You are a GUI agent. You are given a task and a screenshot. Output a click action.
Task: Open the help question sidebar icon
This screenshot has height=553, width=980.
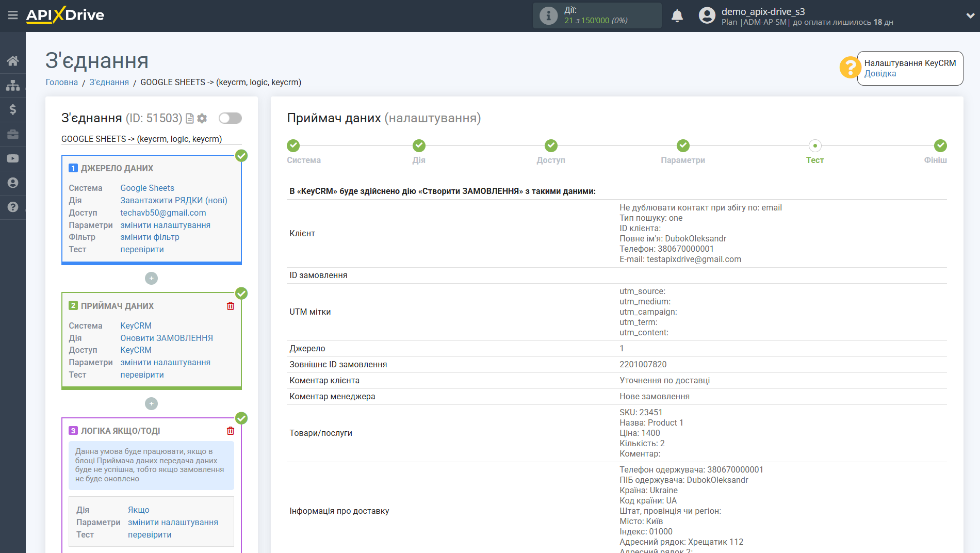pyautogui.click(x=13, y=207)
